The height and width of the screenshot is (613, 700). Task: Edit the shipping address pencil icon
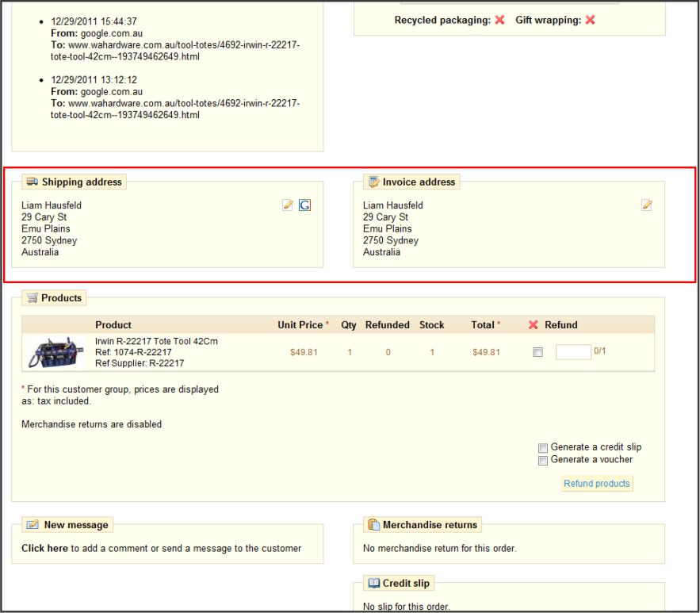coord(288,205)
